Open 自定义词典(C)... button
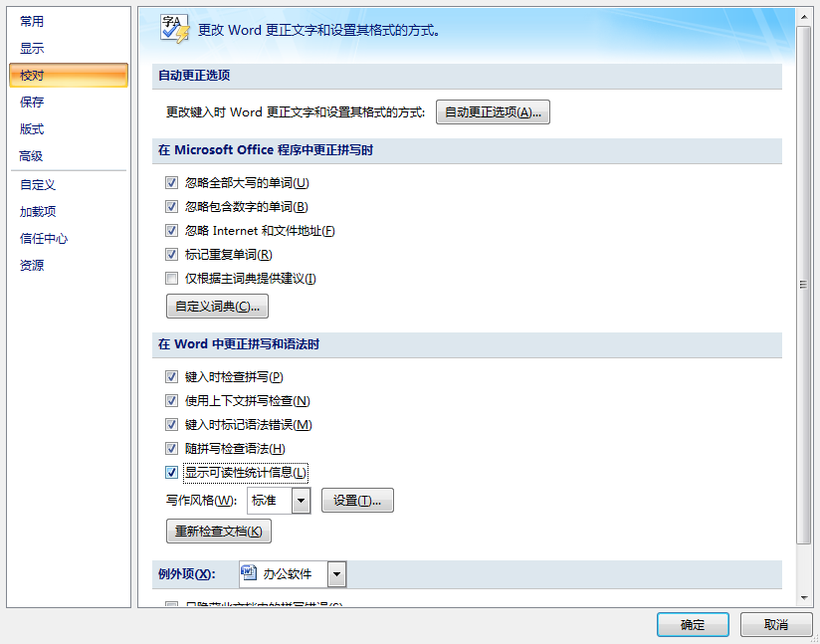The height and width of the screenshot is (644, 820). [217, 306]
